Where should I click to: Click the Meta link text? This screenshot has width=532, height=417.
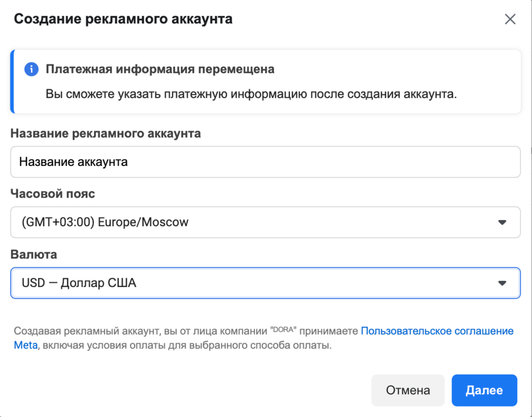(25, 345)
